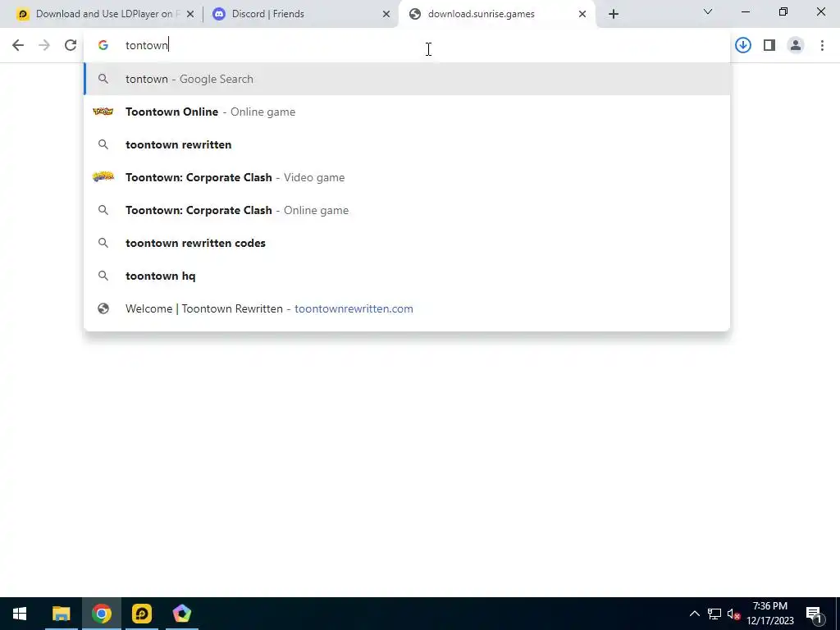Minimize the Chrome window
The height and width of the screenshot is (630, 840).
(745, 11)
